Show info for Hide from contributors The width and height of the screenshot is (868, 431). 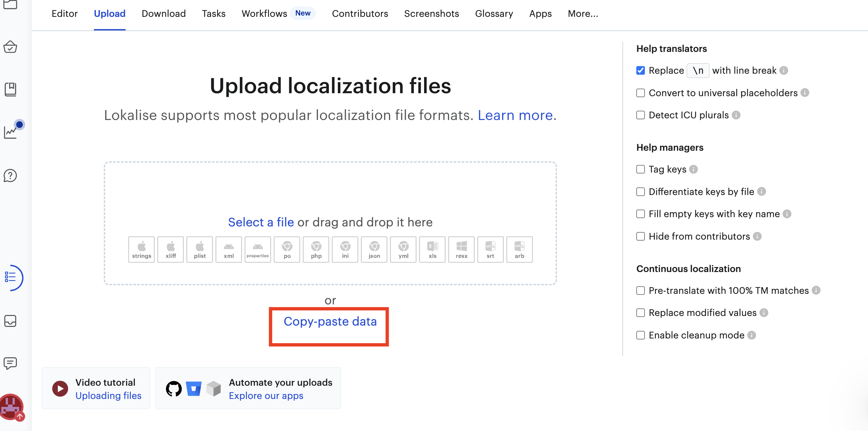click(758, 236)
